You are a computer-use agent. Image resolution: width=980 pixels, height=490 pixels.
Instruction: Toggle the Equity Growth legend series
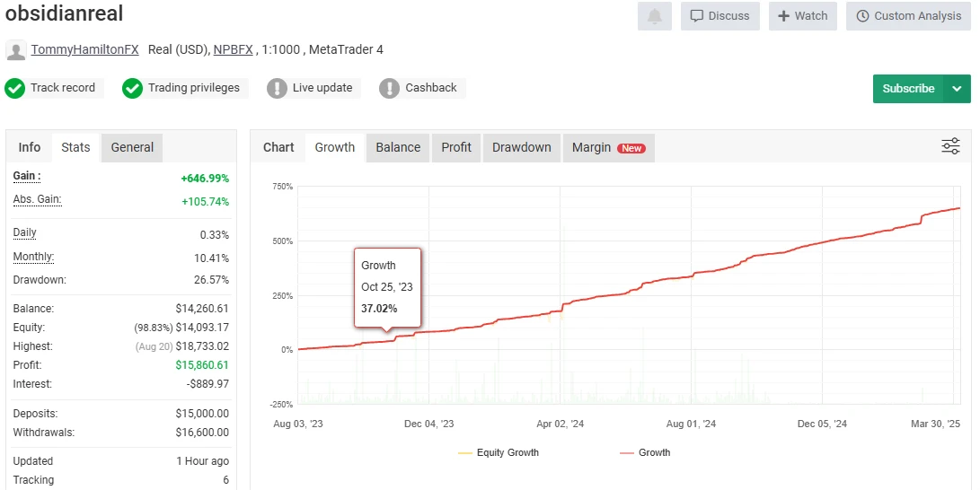click(499, 452)
